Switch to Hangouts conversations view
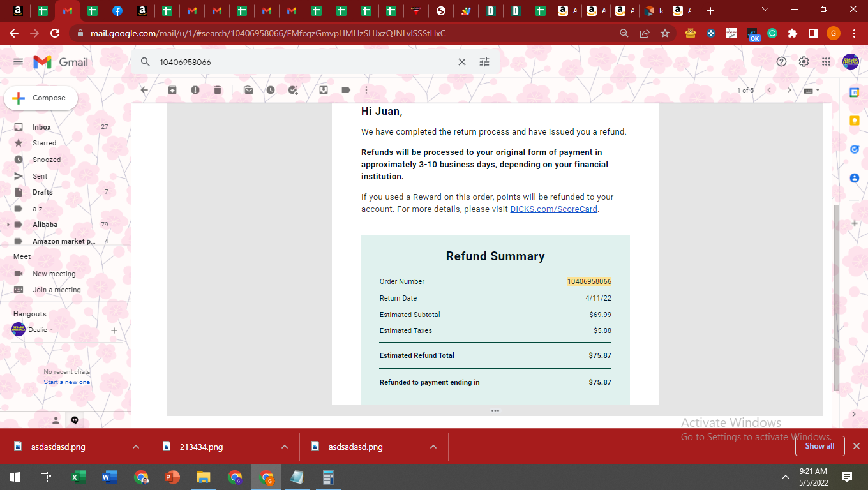 tap(75, 420)
